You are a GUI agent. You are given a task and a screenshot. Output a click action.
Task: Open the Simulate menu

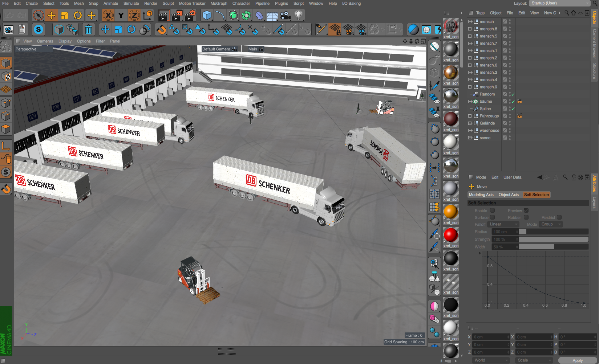[x=131, y=3]
